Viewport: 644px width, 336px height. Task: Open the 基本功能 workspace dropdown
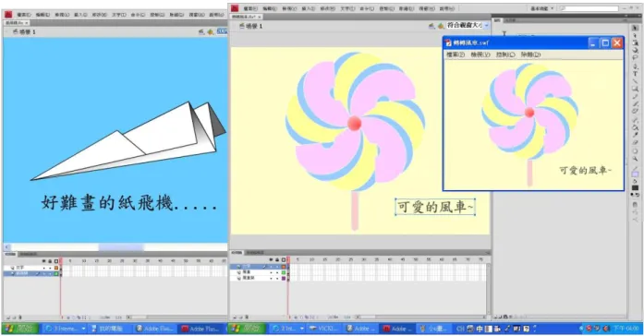point(541,8)
